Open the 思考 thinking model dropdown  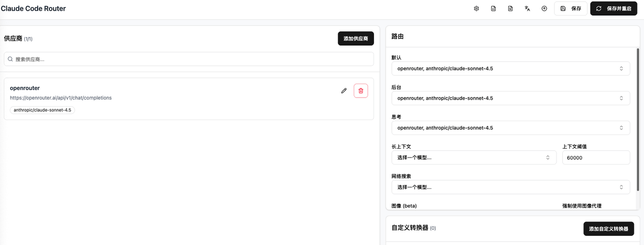pos(511,128)
